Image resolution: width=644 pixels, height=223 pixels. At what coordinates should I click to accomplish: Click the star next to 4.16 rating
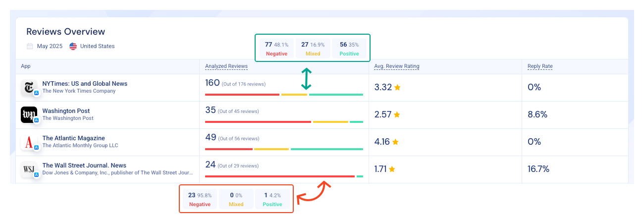point(395,142)
